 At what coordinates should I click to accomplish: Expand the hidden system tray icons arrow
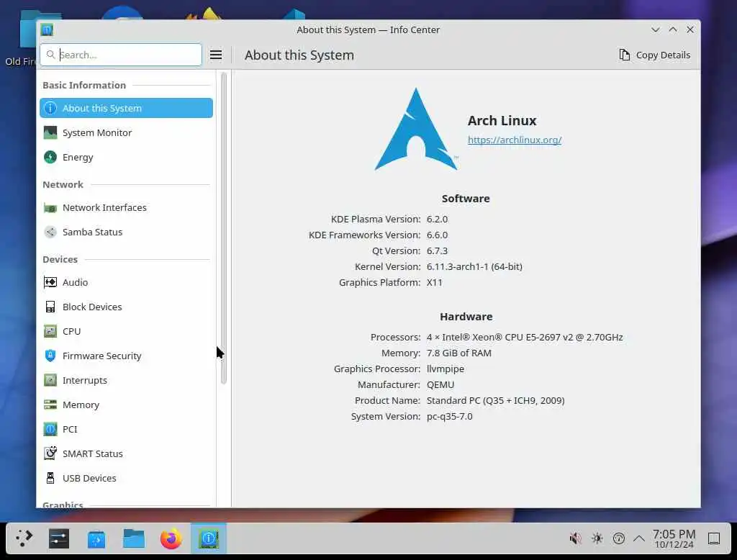pos(639,538)
